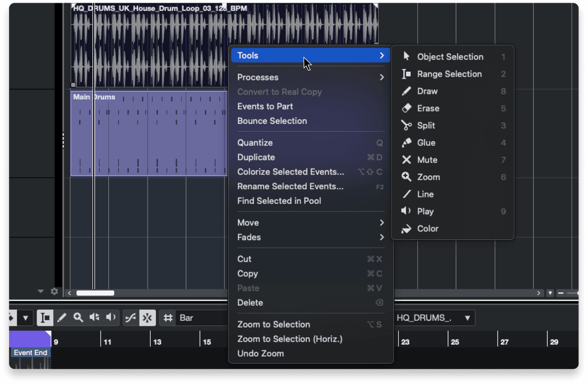Click the Event End marker label

(30, 352)
